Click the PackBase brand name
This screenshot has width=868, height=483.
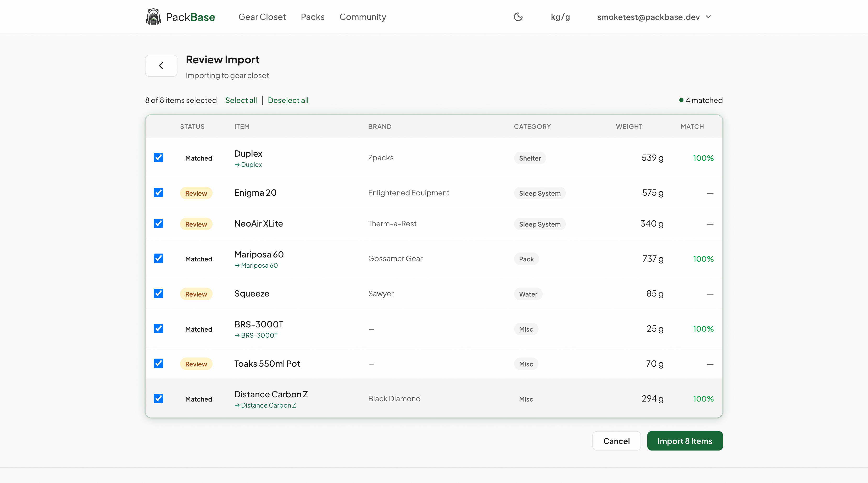pyautogui.click(x=190, y=17)
